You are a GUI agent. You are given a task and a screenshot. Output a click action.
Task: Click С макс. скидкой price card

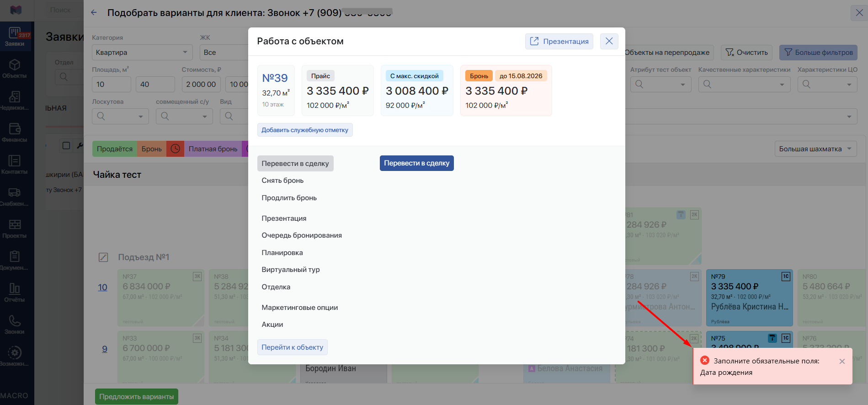point(417,91)
